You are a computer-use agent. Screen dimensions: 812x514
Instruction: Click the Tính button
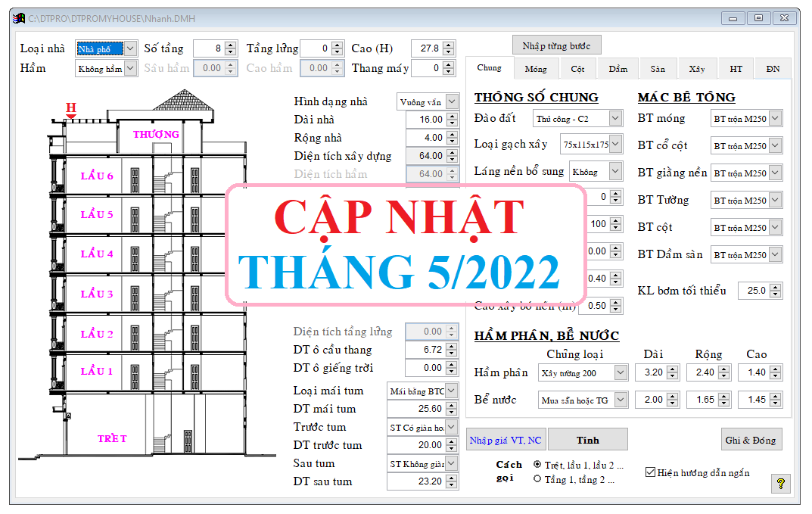pos(587,440)
